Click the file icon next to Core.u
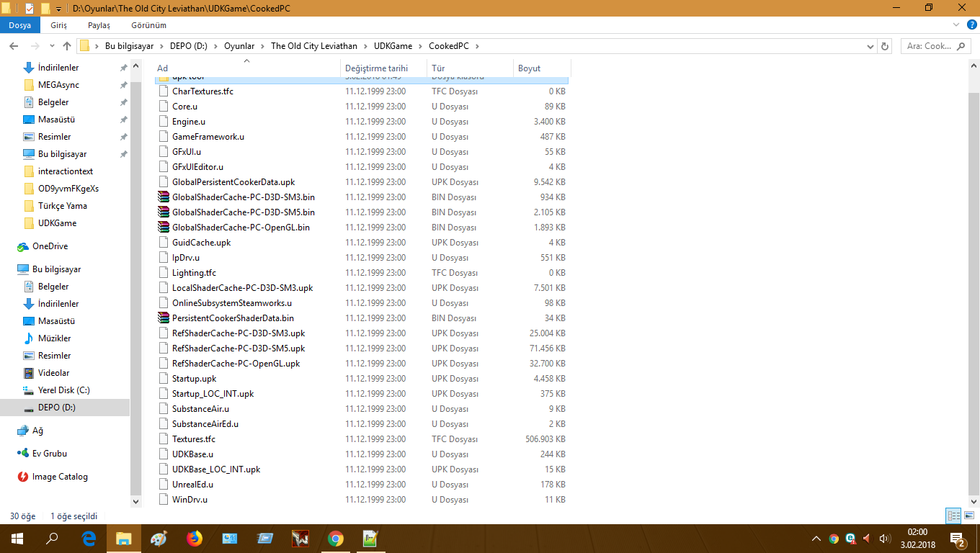Image resolution: width=980 pixels, height=553 pixels. tap(163, 107)
